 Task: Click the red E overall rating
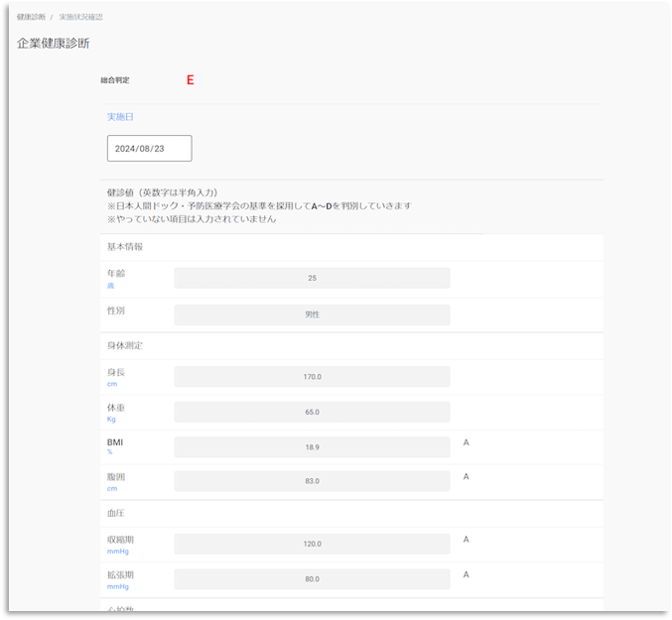pos(190,80)
